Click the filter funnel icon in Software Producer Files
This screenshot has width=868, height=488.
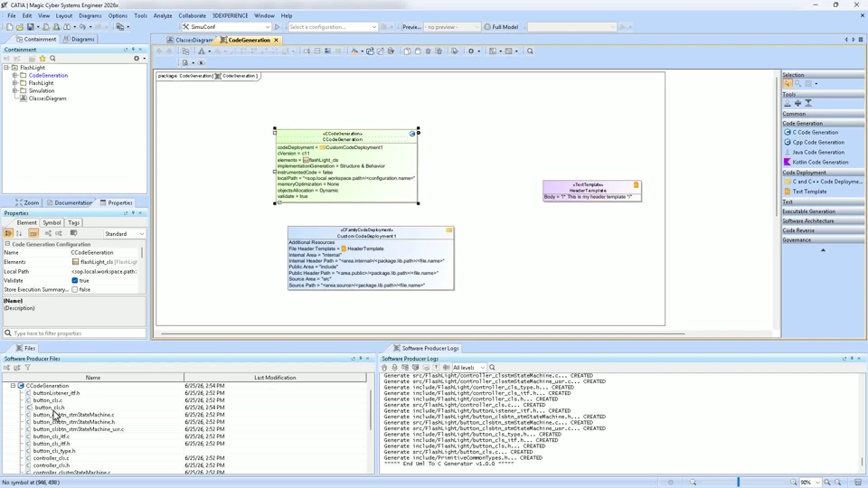28,368
